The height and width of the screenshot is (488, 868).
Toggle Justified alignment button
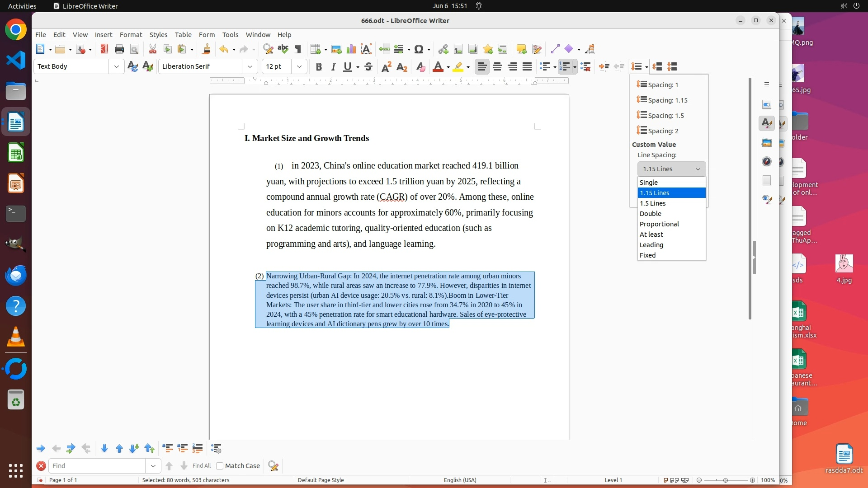pyautogui.click(x=527, y=67)
